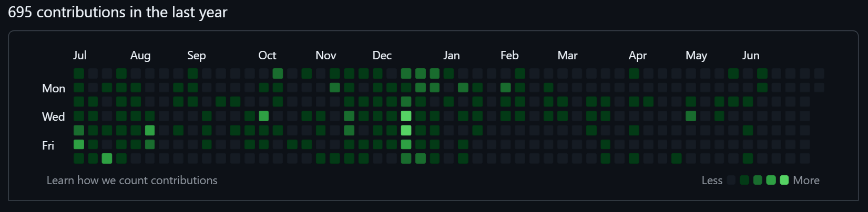The height and width of the screenshot is (212, 868).
Task: Select the dark green legend swatch second from 'Less'
Action: tap(744, 180)
